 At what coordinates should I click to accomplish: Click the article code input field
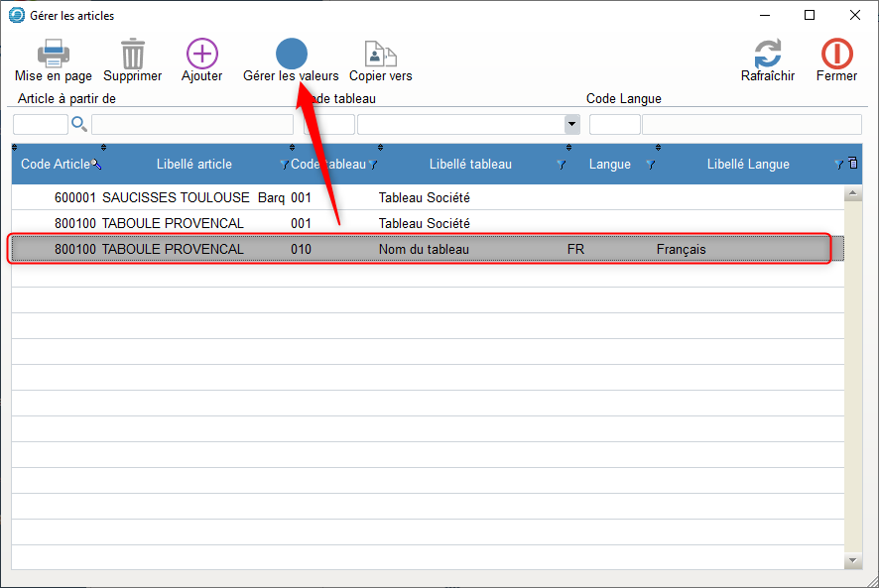point(40,124)
